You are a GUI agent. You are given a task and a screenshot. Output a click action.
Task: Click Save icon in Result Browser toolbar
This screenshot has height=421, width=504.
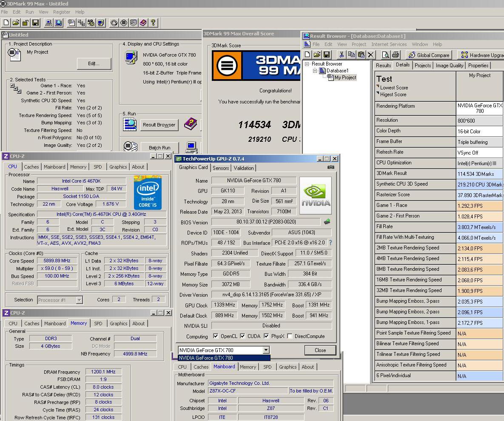pyautogui.click(x=327, y=54)
